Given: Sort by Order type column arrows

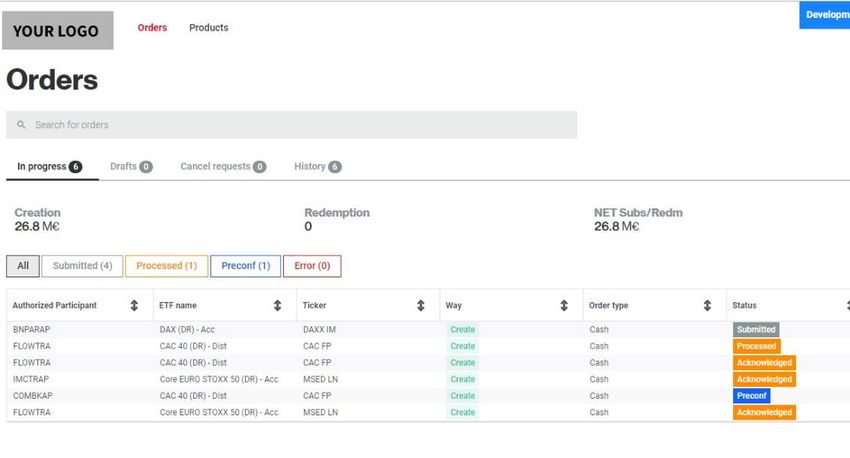Looking at the screenshot, I should coord(707,306).
